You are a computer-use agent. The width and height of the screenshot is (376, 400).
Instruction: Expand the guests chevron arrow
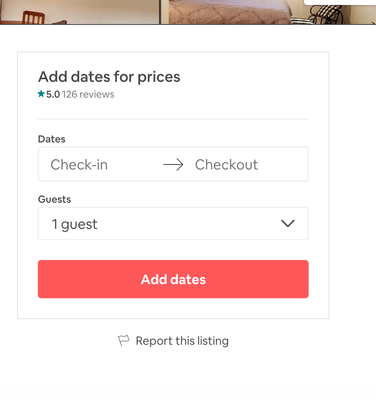(288, 223)
